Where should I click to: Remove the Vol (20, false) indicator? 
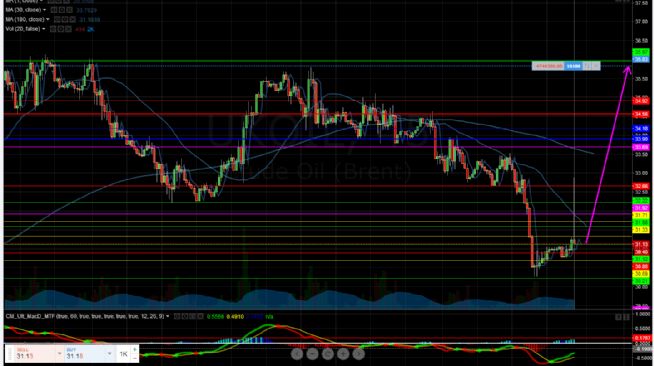(x=68, y=29)
